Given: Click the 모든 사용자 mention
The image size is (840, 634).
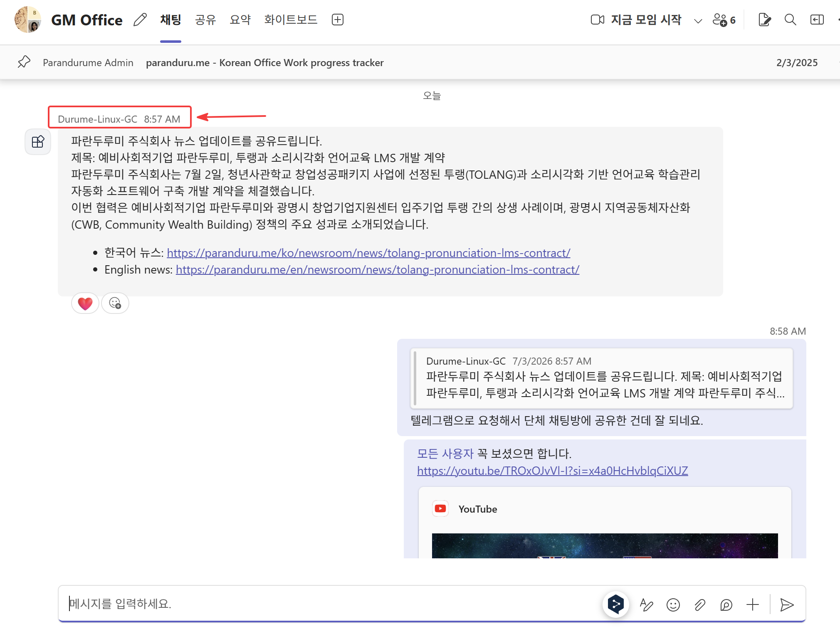Looking at the screenshot, I should (445, 454).
